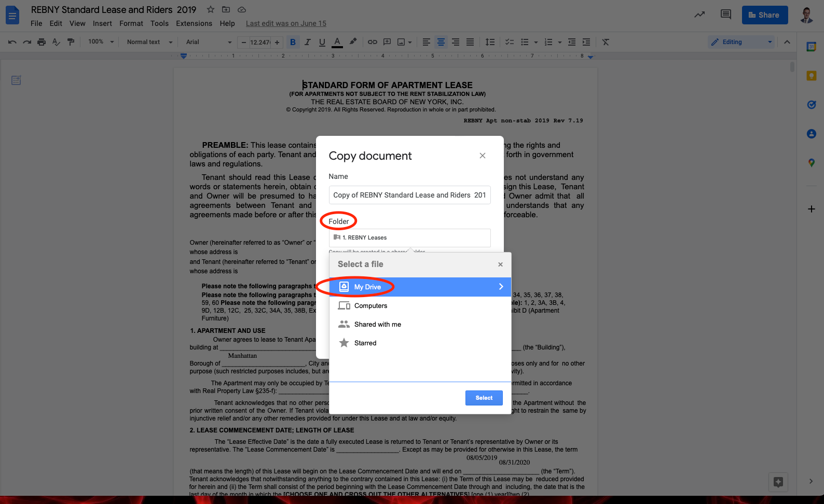Increase font size with plus button

pyautogui.click(x=277, y=43)
